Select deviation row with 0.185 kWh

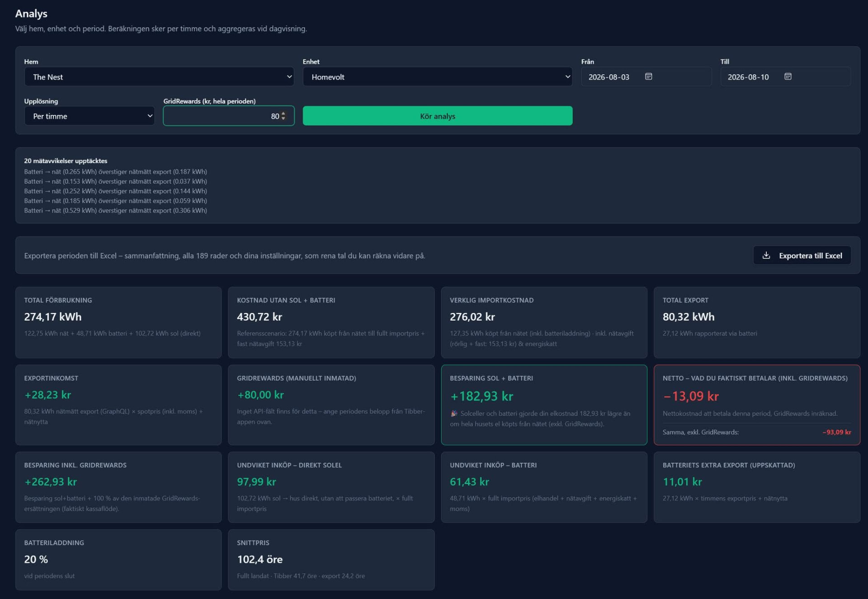[x=116, y=201]
